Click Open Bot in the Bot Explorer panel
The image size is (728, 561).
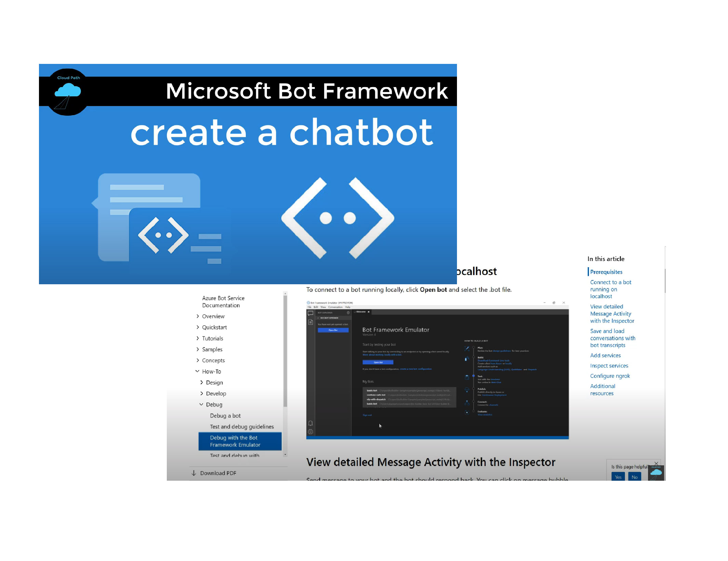(333, 330)
